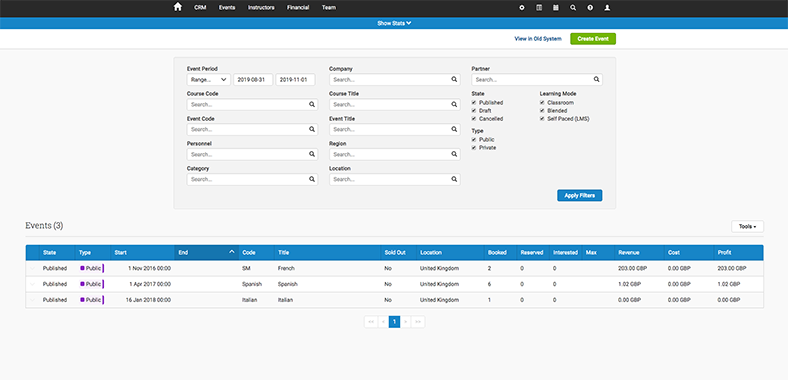Toggle the Blended learning mode checkbox
The height and width of the screenshot is (380, 788).
(542, 111)
